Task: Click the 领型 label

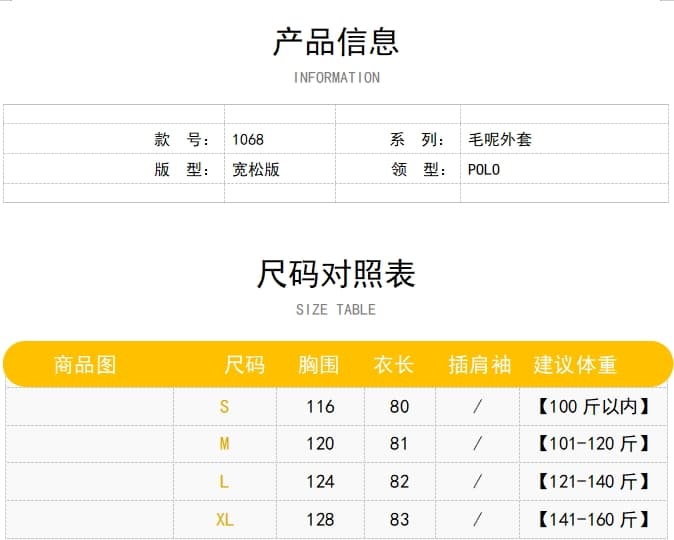Action: [x=418, y=169]
